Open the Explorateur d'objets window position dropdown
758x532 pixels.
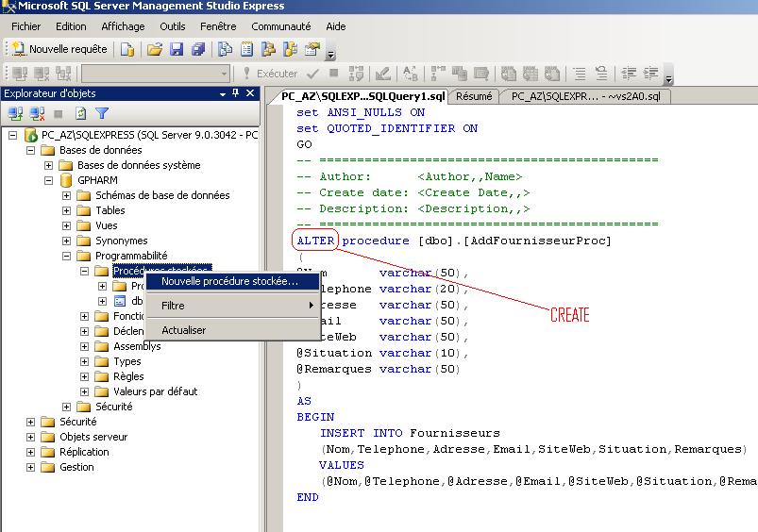point(223,93)
